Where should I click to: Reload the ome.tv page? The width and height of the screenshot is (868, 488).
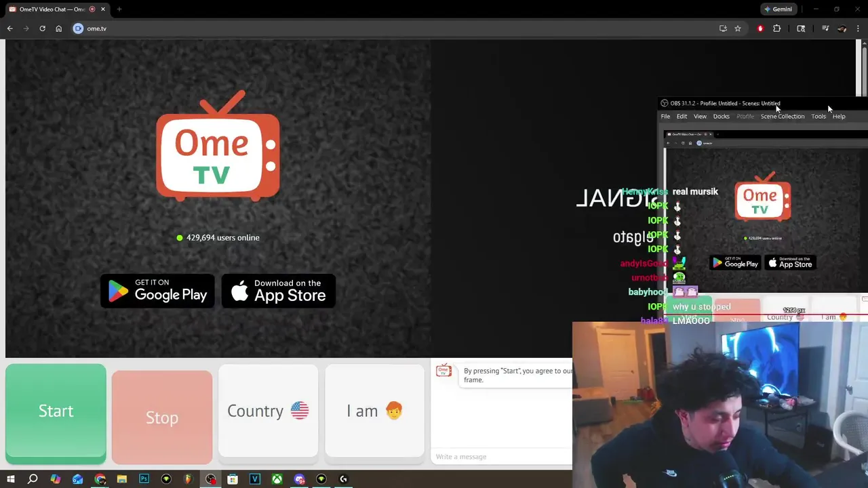[42, 28]
